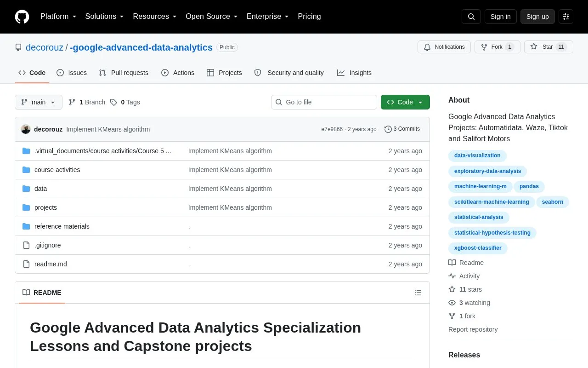Open the Insights tab
Viewport: 588px width, 368px height.
tap(354, 73)
